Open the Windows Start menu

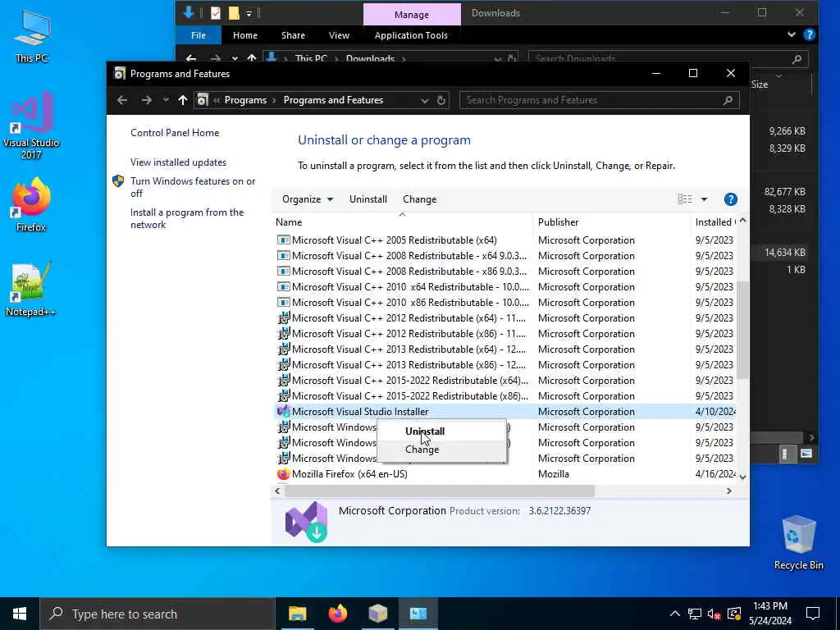20,614
